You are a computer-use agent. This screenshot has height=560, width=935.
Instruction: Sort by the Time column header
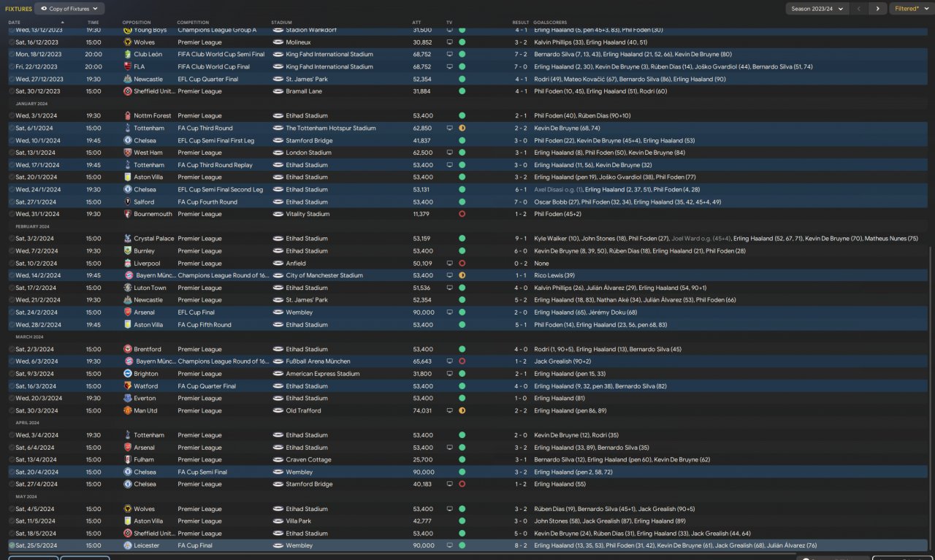pos(93,23)
